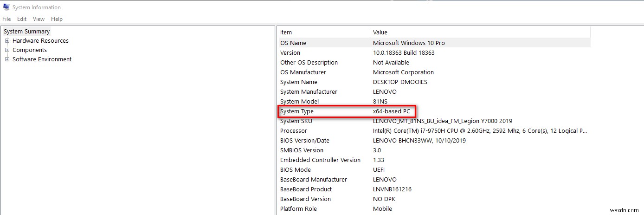Open the File menu
The image size is (644, 215).
[6, 19]
